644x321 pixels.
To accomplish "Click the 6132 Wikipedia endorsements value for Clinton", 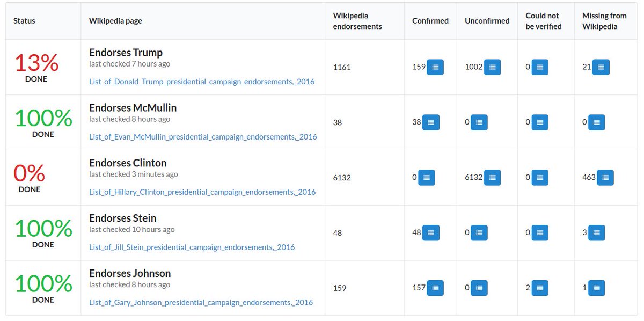I will pos(342,178).
